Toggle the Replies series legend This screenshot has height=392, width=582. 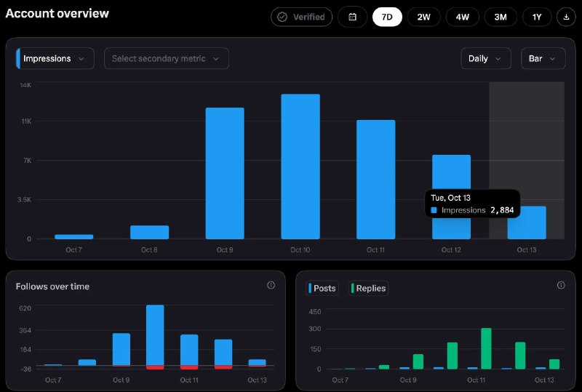[x=368, y=288]
